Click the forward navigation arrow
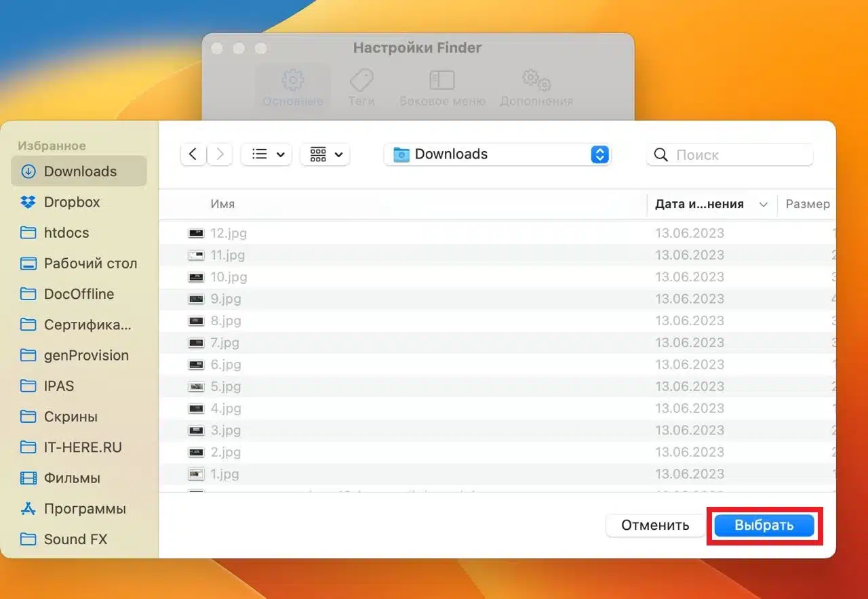The height and width of the screenshot is (599, 868). (220, 154)
